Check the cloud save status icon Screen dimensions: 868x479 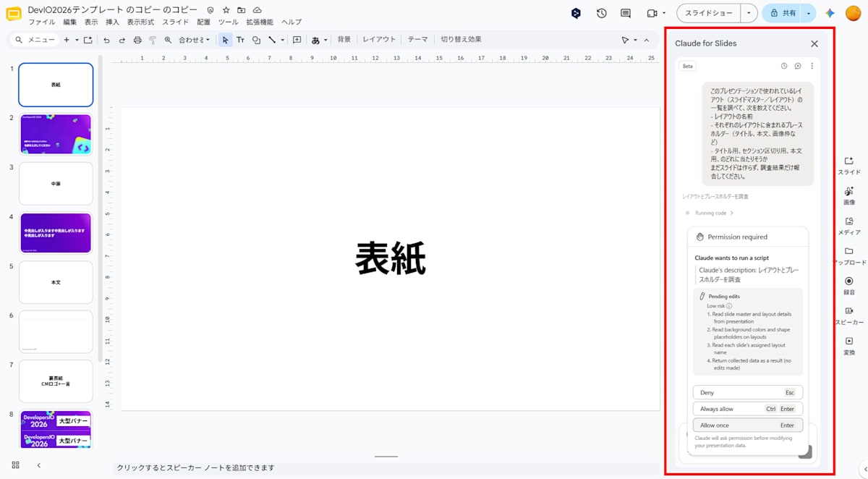pyautogui.click(x=257, y=10)
